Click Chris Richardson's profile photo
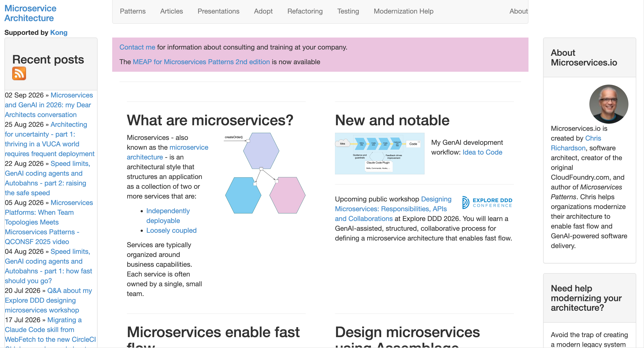 [x=608, y=104]
